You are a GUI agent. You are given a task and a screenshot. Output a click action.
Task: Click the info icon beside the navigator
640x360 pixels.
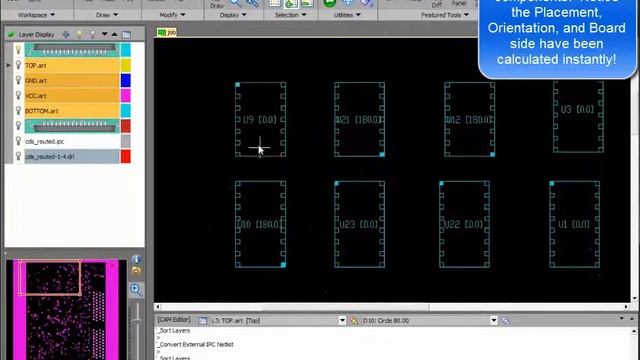tap(136, 260)
